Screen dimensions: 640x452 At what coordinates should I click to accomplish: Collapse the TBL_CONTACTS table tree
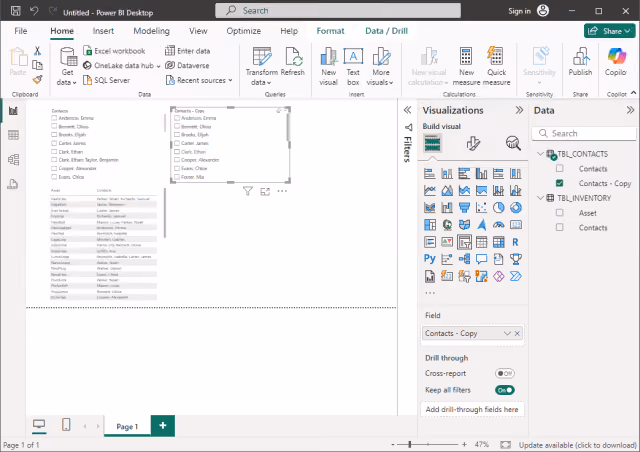pyautogui.click(x=540, y=154)
